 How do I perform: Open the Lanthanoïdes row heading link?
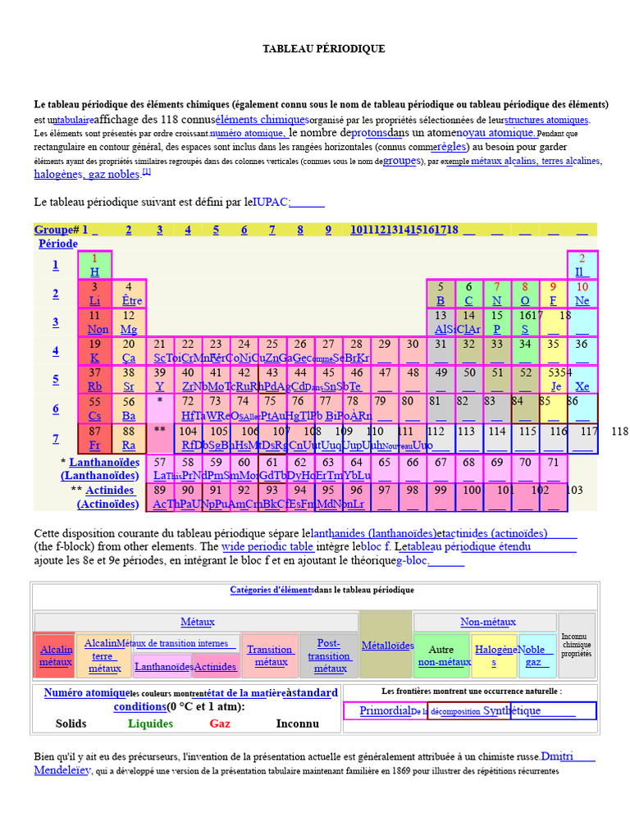(104, 463)
